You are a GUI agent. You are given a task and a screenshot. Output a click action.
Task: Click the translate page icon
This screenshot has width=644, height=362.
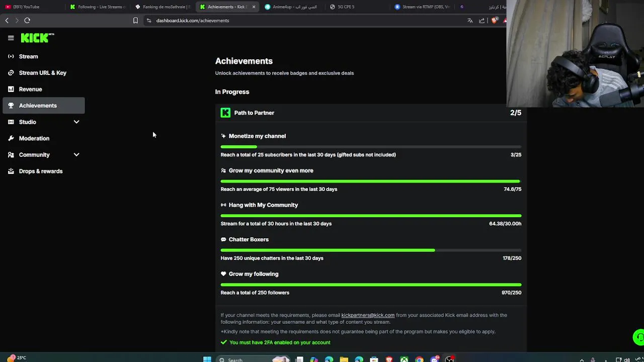tap(470, 21)
